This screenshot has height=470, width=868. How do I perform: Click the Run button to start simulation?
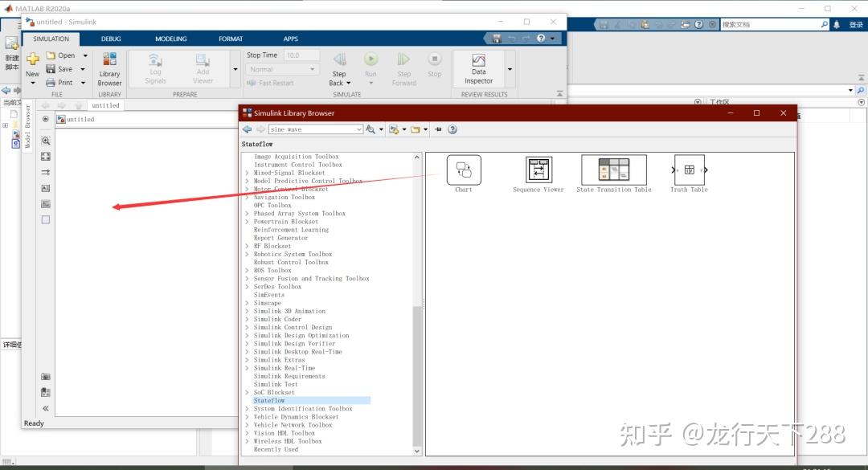(371, 63)
